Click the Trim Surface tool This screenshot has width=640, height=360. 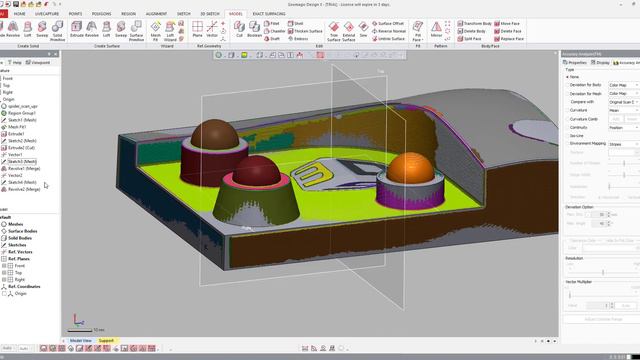click(x=334, y=31)
